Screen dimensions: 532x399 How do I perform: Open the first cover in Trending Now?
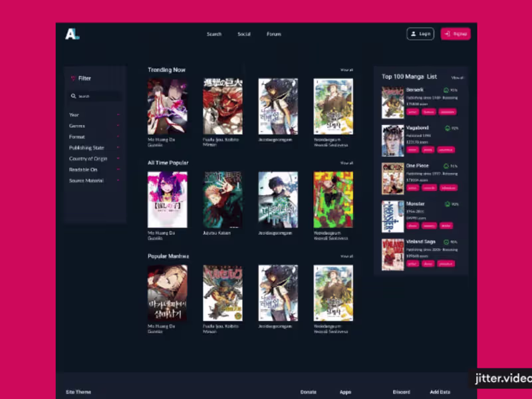tap(168, 106)
